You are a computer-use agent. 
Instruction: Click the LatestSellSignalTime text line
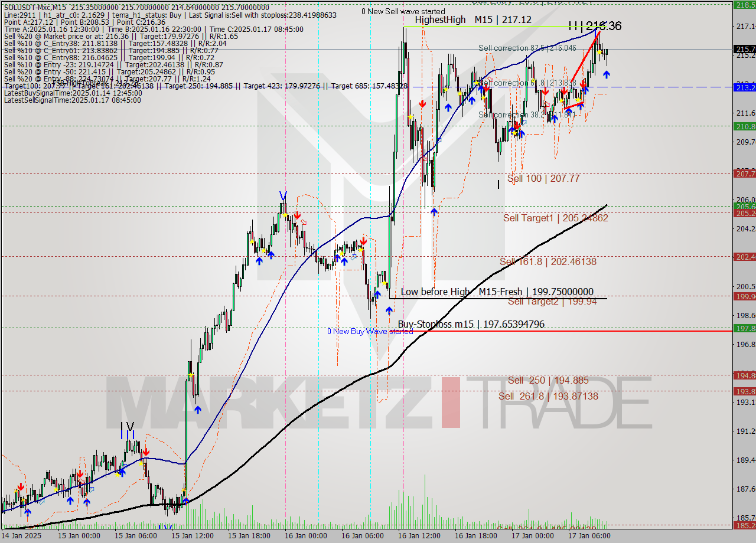coord(72,100)
